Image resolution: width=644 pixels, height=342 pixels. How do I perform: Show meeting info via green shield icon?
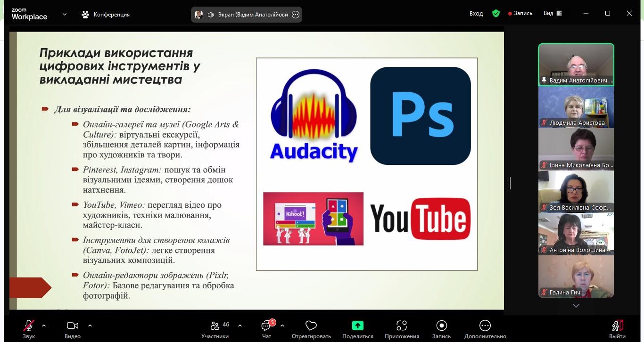pyautogui.click(x=496, y=14)
